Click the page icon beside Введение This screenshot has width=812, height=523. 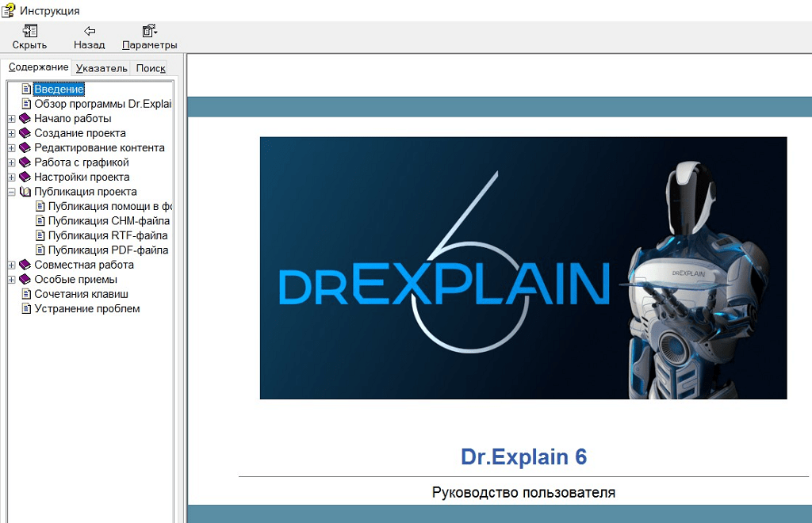[26, 89]
